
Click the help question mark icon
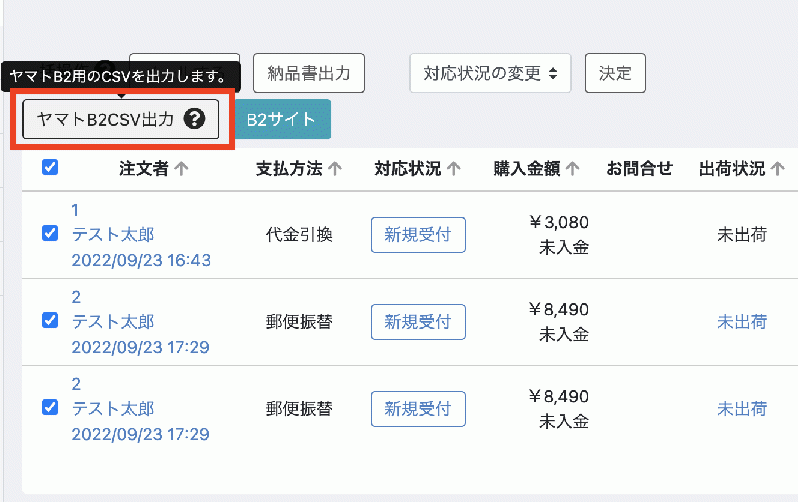(x=195, y=120)
